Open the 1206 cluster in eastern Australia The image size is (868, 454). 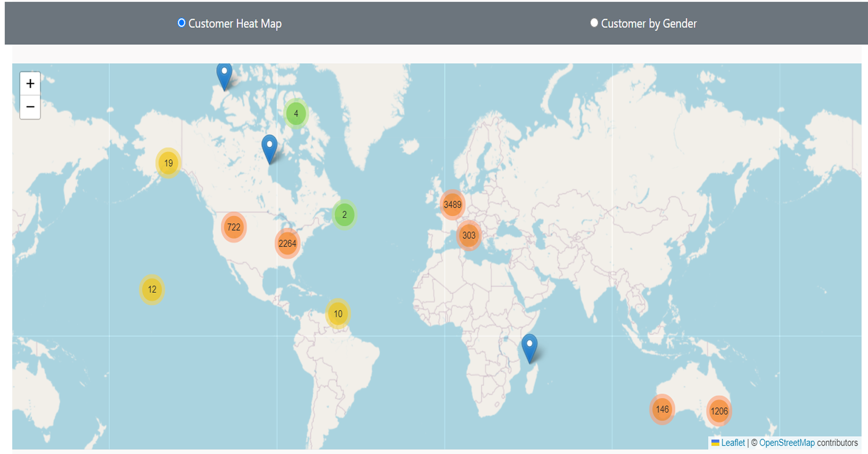point(719,411)
